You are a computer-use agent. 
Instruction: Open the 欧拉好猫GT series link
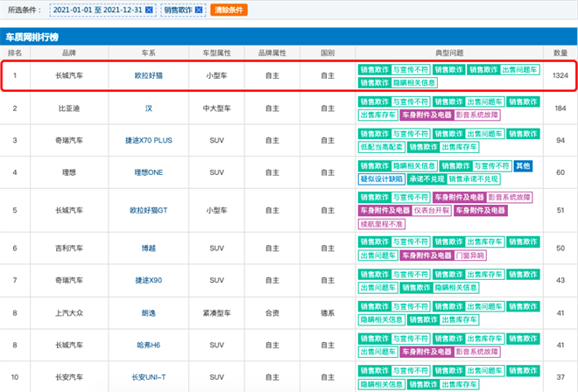(149, 210)
